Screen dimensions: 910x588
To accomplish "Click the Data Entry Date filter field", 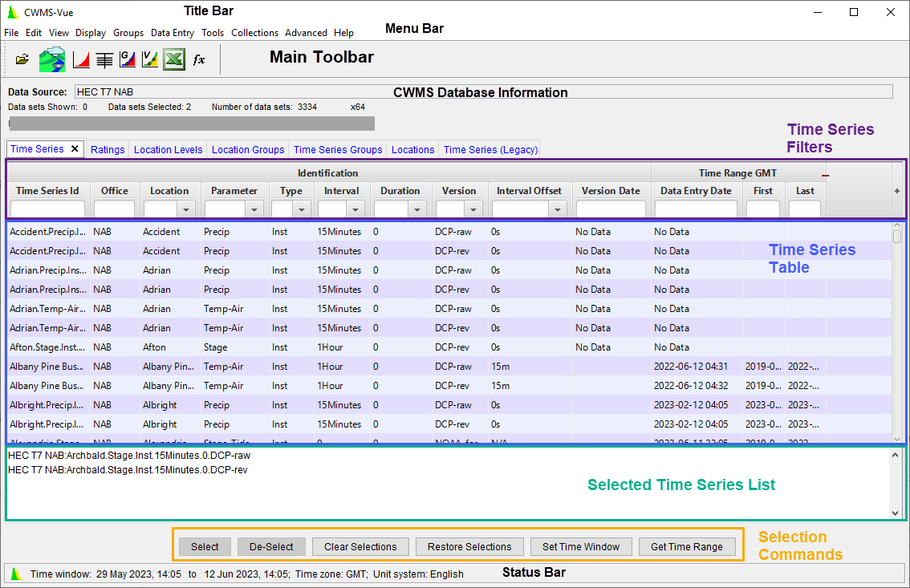I will pyautogui.click(x=696, y=209).
